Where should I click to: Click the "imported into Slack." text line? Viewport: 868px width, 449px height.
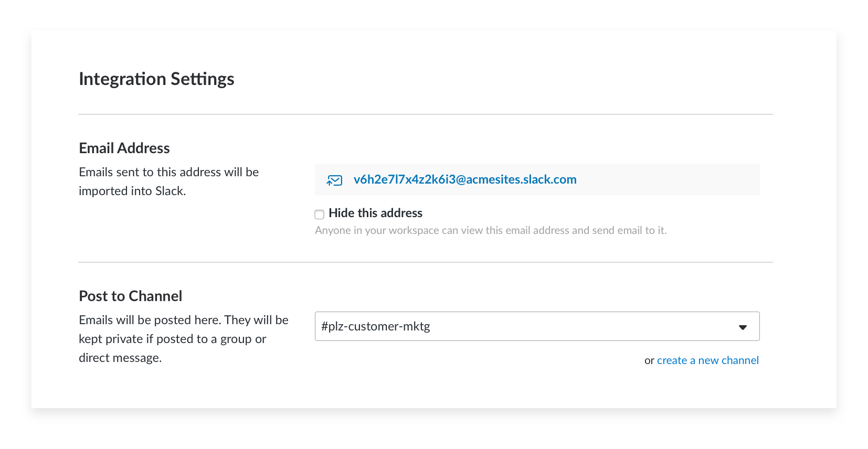pyautogui.click(x=132, y=191)
